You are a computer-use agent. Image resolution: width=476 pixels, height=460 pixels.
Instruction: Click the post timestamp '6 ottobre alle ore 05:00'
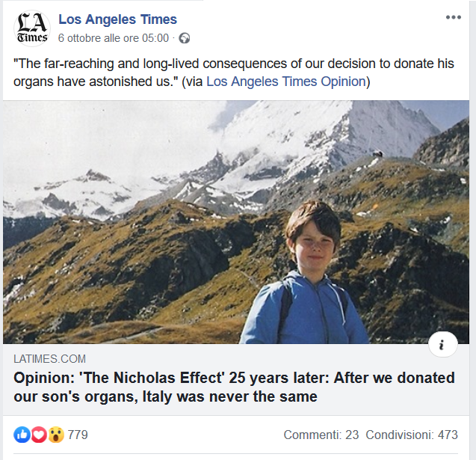tap(114, 37)
